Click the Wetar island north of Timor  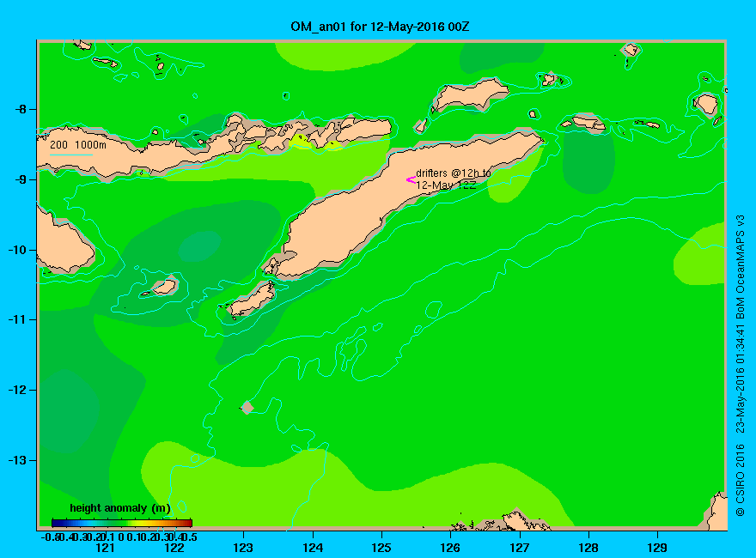click(470, 94)
